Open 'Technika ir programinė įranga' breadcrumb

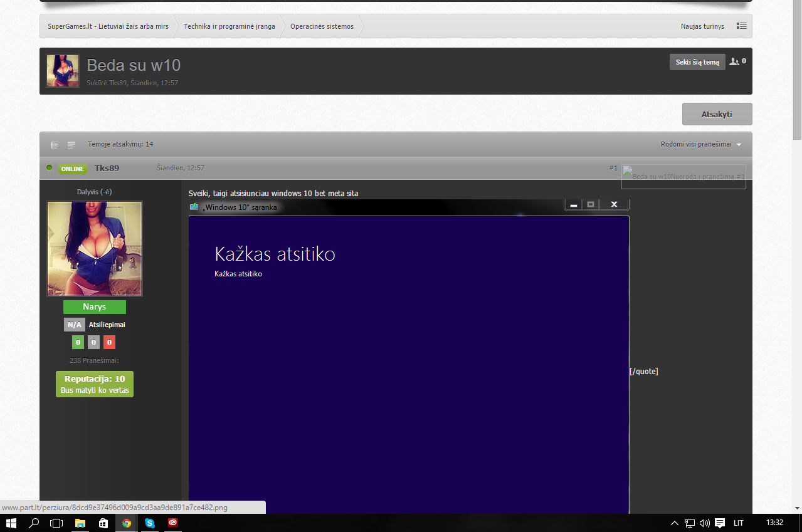[x=230, y=26]
